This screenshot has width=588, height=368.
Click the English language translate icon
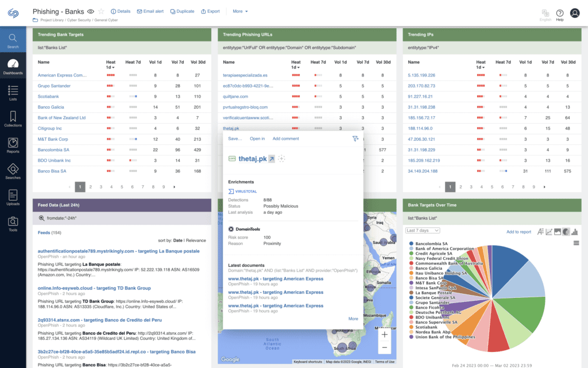546,14
